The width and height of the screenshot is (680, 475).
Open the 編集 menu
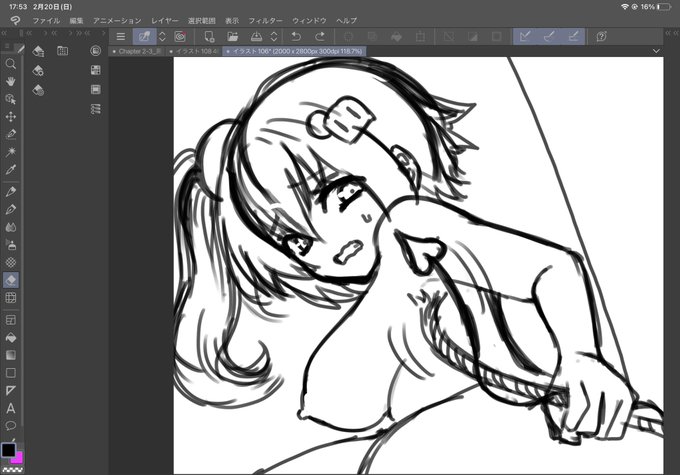[x=76, y=20]
